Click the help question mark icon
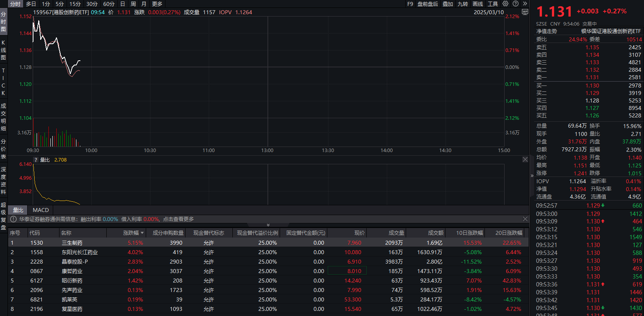 point(516,4)
